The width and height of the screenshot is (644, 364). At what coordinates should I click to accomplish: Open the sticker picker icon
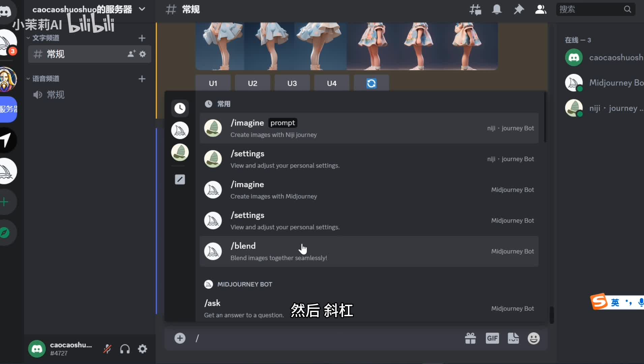pos(513,338)
